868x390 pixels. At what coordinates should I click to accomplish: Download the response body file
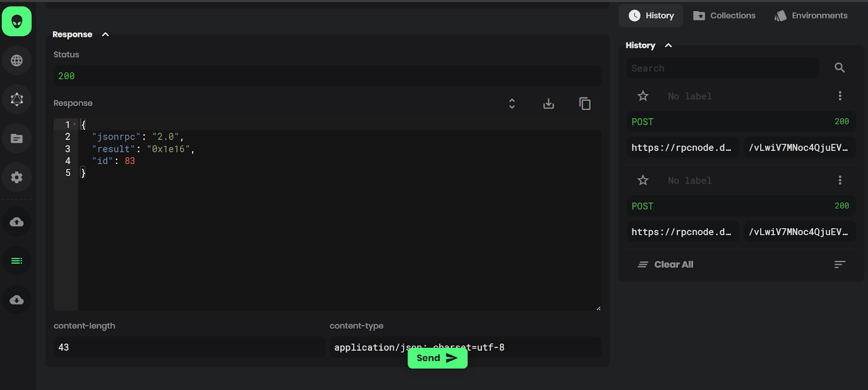click(548, 103)
